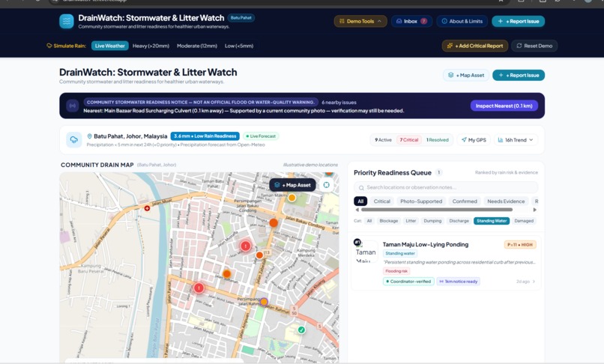Click the location pin beside Batu Pahat
604x364 pixels.
click(89, 136)
